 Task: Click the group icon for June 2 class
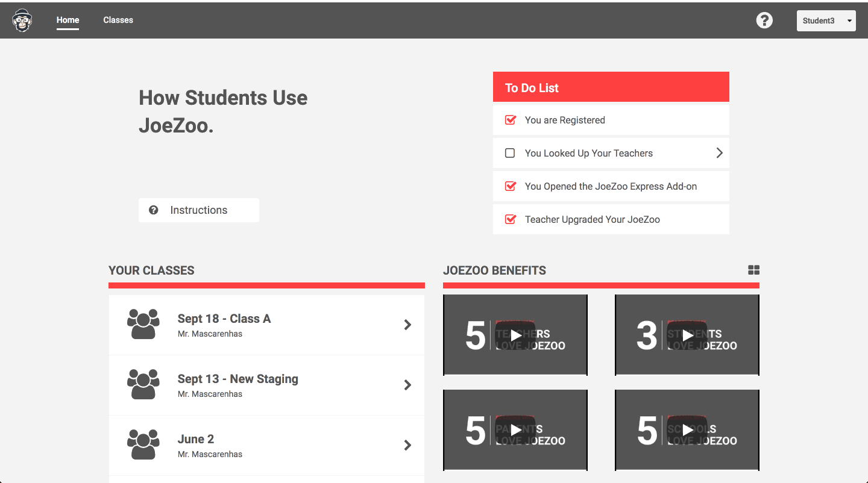tap(143, 444)
